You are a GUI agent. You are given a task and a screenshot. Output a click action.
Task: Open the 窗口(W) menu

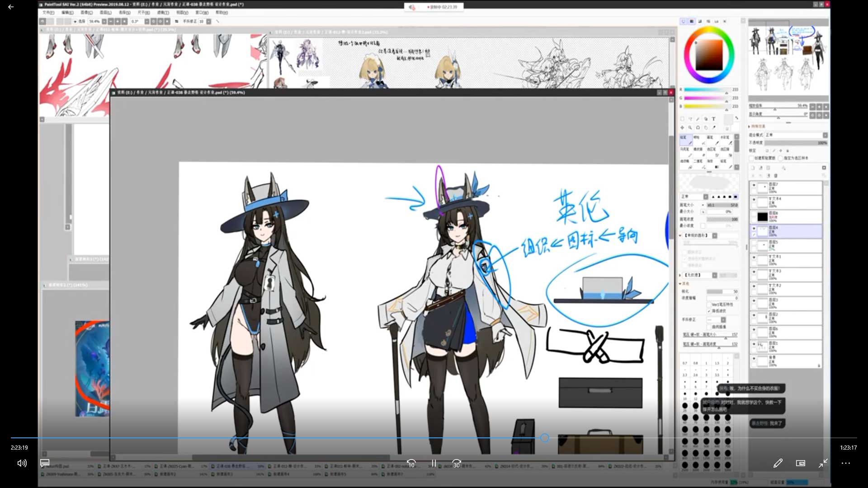pyautogui.click(x=202, y=13)
